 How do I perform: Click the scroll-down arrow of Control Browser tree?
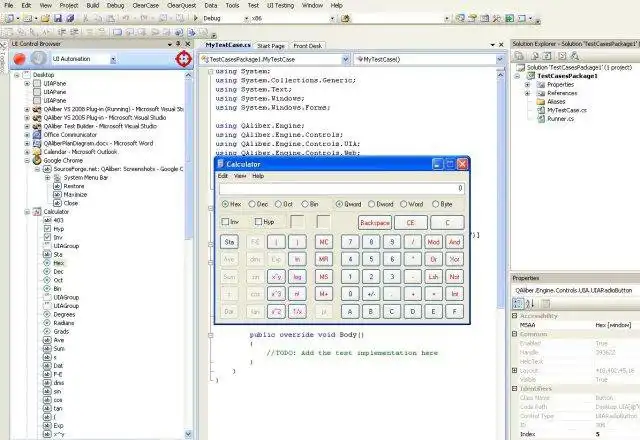point(188,434)
